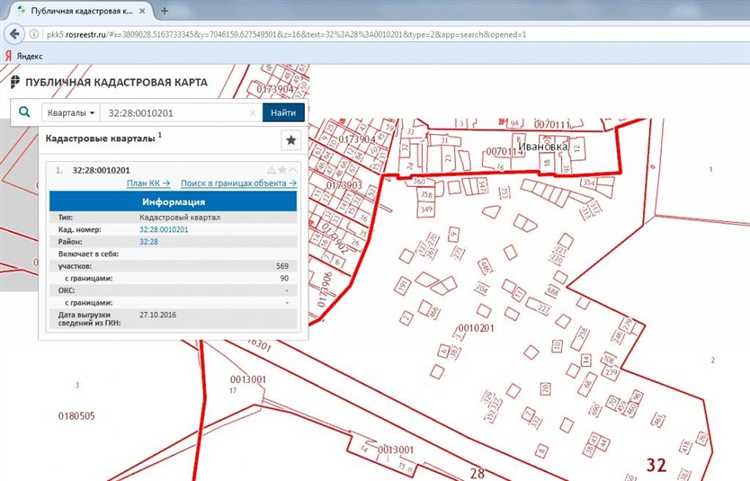Select the Информация tab header
750x481 pixels.
173,202
